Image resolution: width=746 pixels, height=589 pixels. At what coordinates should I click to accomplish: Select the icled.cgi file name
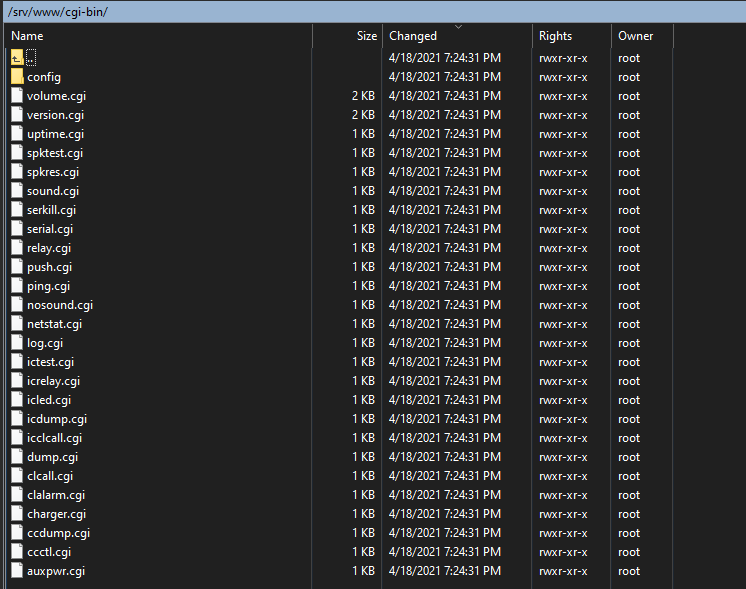click(x=49, y=401)
